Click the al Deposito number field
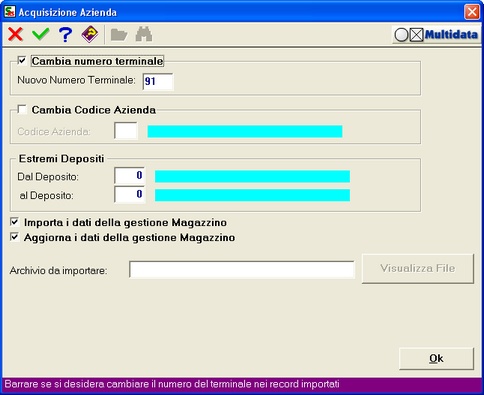 click(129, 194)
